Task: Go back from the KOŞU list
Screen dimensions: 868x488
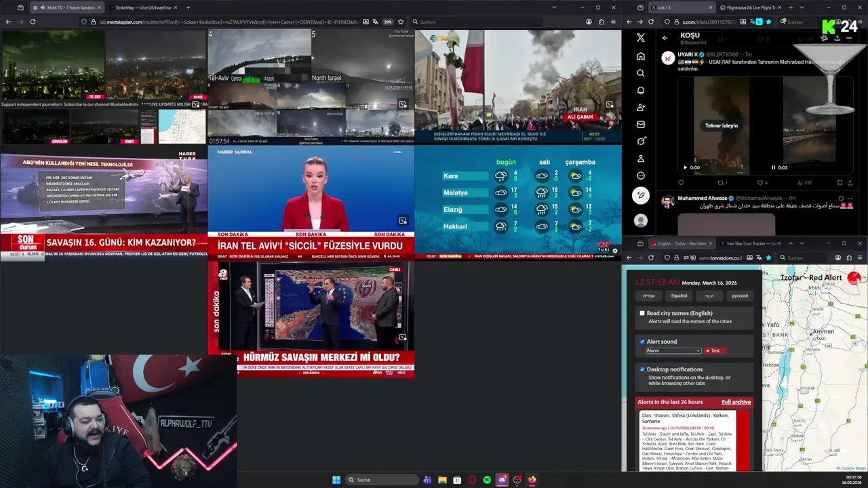Action: 665,38
